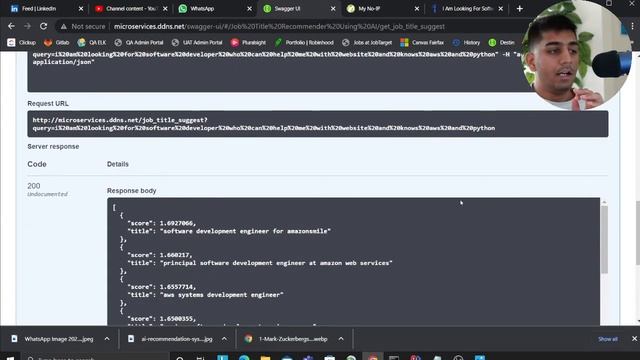Switch to the WhatsApp tab

point(202,9)
